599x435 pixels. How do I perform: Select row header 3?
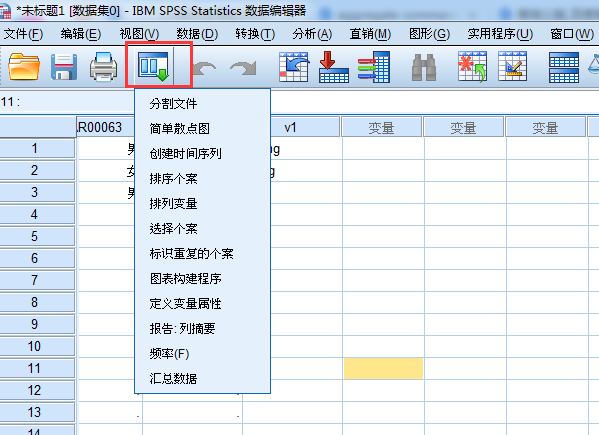(37, 192)
